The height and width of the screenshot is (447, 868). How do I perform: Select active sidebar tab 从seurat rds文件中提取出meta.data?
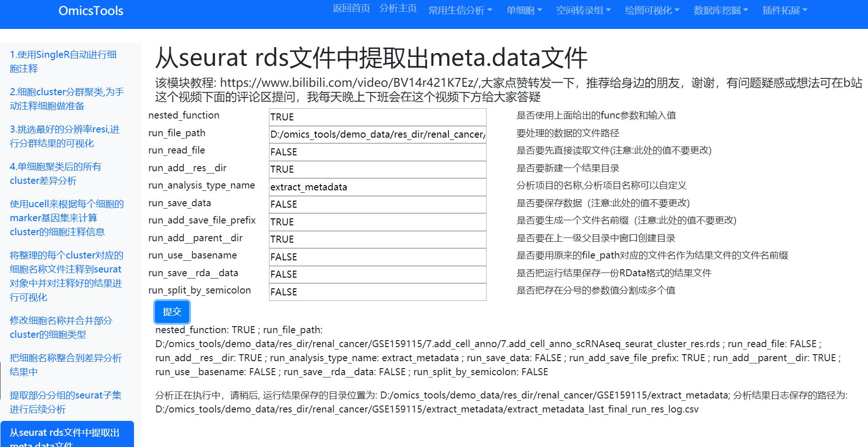click(x=67, y=434)
